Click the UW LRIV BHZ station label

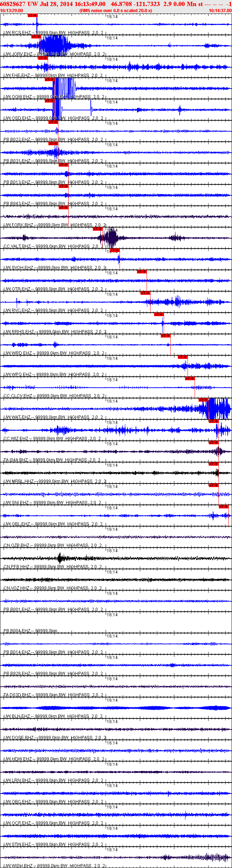pos(53,780)
